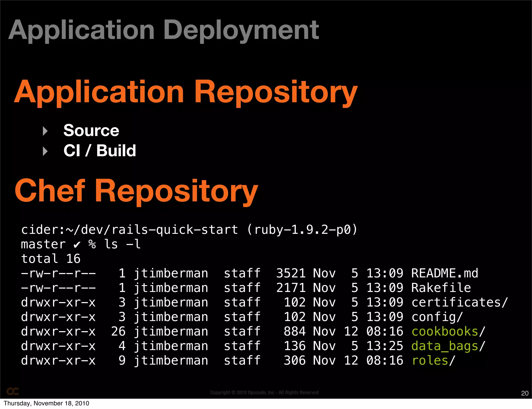532x409 pixels.
Task: Click the bullet arrow beside CI / Build
Action: [45, 151]
